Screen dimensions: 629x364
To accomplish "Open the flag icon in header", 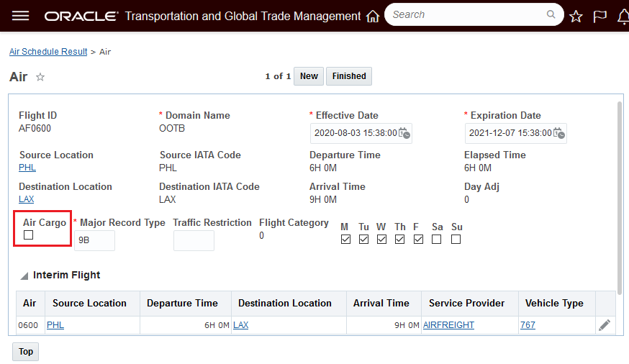I will [599, 16].
